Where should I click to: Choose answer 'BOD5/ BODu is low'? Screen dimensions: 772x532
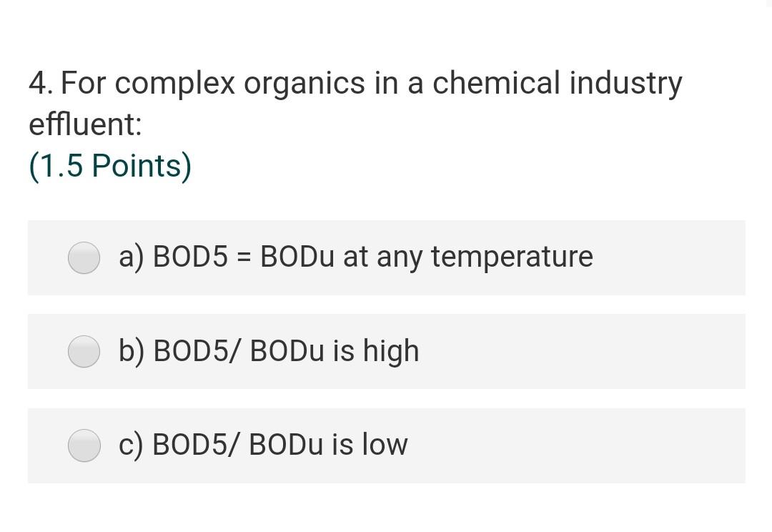(x=263, y=445)
